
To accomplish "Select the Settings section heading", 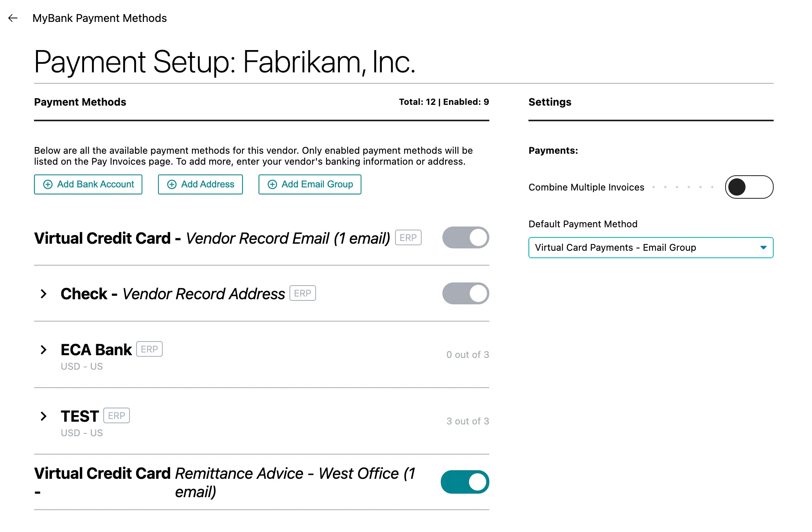I will [x=550, y=102].
